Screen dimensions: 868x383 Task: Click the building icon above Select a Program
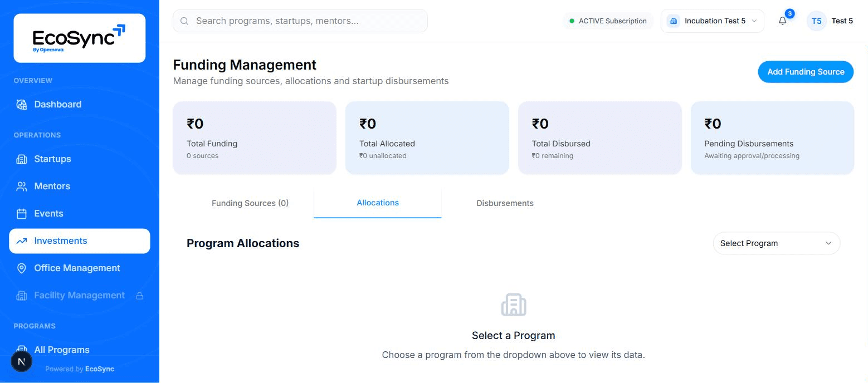pyautogui.click(x=514, y=305)
